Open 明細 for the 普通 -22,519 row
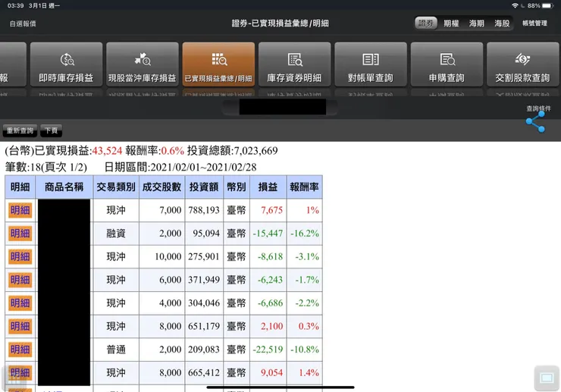Image resolution: width=561 pixels, height=392 pixels. (20, 350)
